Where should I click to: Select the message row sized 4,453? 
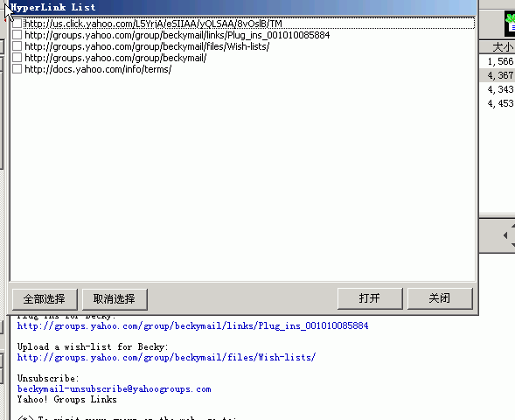pyautogui.click(x=498, y=103)
